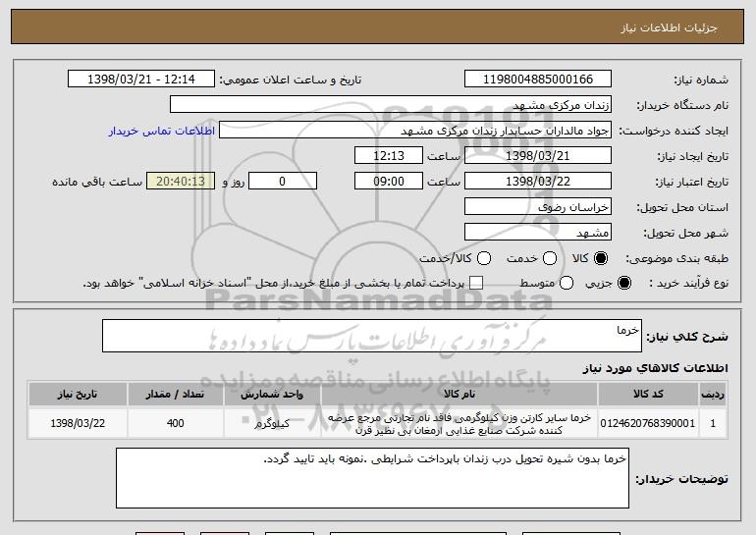The height and width of the screenshot is (535, 756).
Task: Click requester field جواد مالداران
Action: point(415,131)
